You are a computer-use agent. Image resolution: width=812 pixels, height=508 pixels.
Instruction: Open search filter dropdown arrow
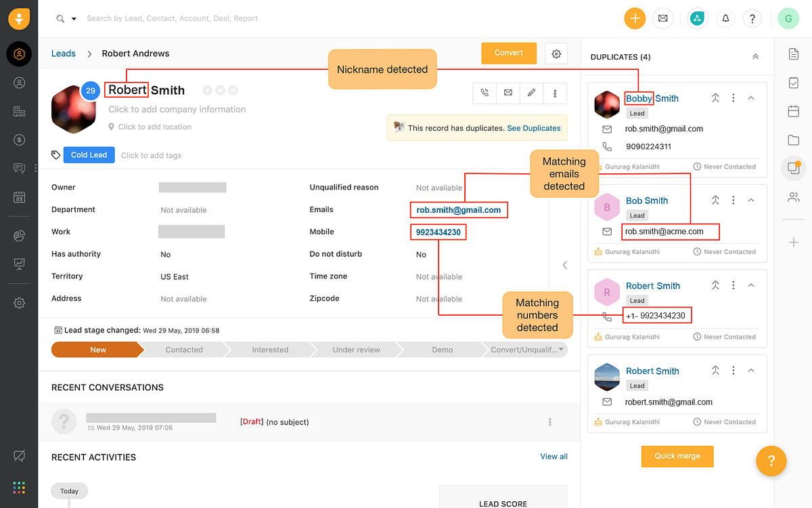click(x=74, y=19)
